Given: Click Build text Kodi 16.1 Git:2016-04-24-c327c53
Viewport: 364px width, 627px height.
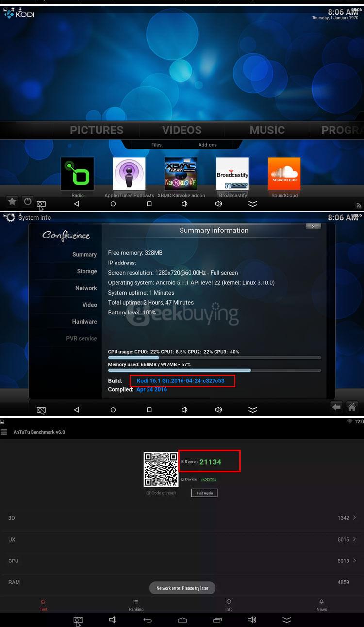Looking at the screenshot, I should [x=181, y=381].
